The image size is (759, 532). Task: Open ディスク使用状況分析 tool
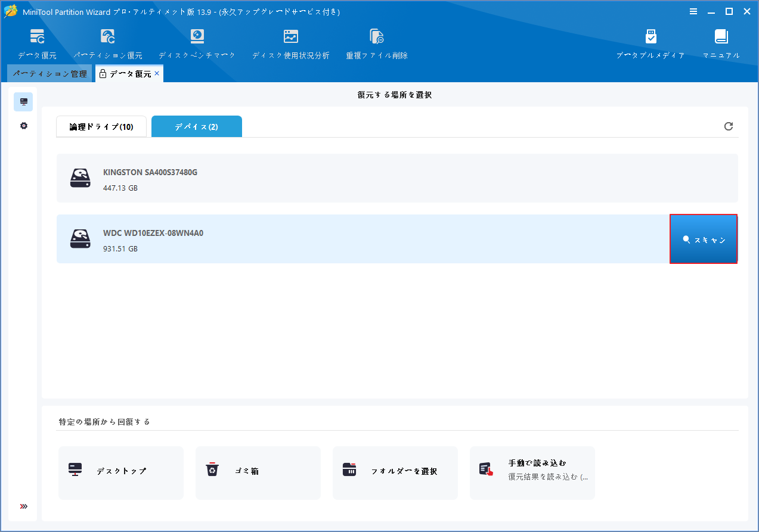[290, 43]
